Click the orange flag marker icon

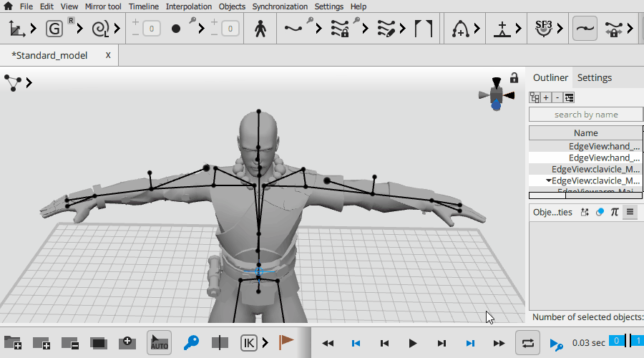(x=286, y=343)
